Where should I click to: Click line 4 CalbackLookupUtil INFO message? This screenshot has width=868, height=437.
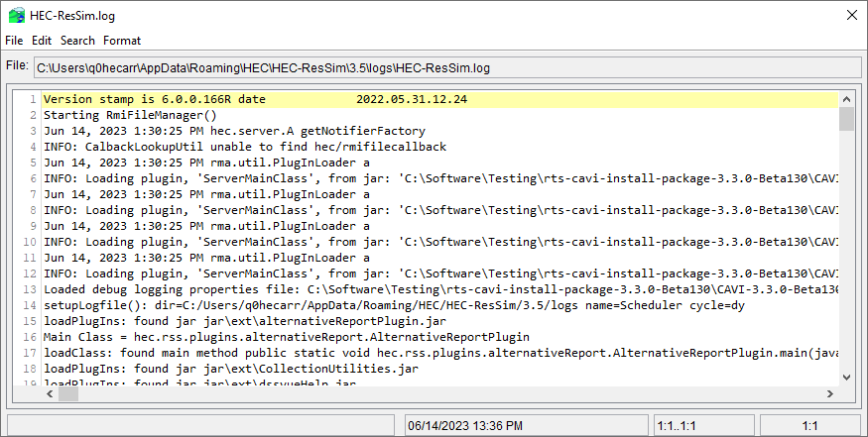click(245, 147)
